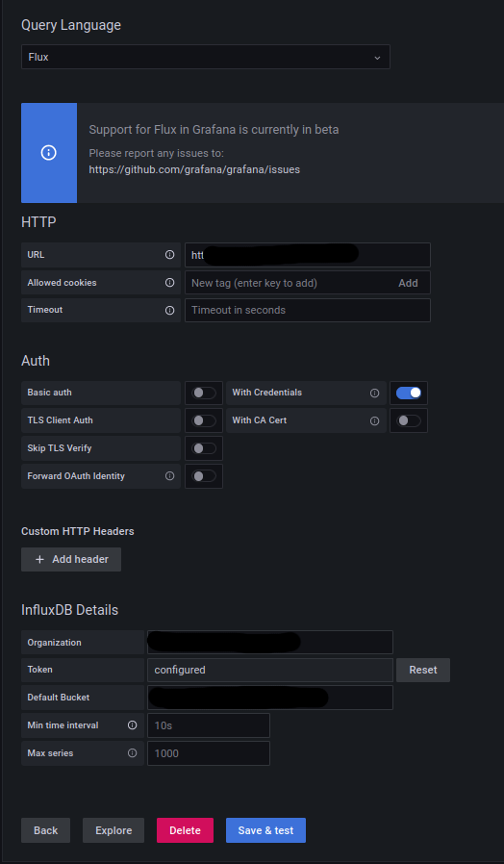Enable the Basic auth switch
Viewport: 504px width, 864px height.
coord(204,393)
